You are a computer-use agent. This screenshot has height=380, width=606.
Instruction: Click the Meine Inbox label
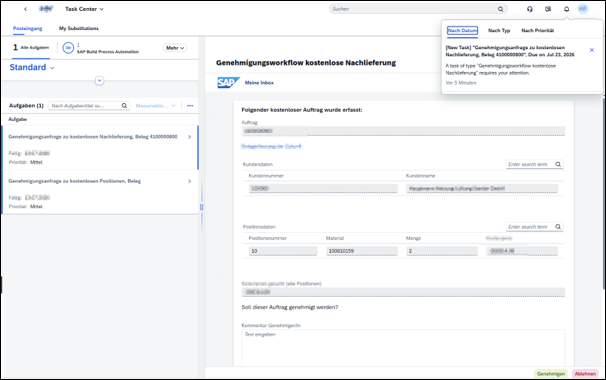point(259,83)
